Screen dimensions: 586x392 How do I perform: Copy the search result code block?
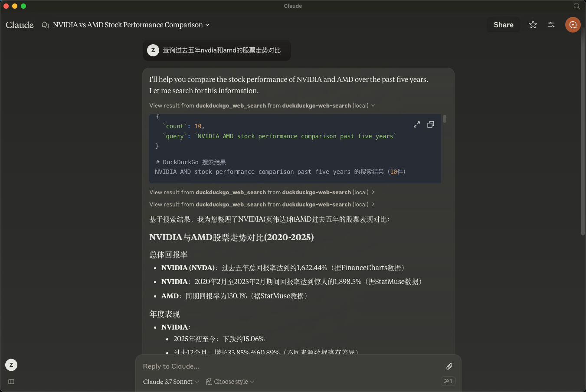click(430, 124)
